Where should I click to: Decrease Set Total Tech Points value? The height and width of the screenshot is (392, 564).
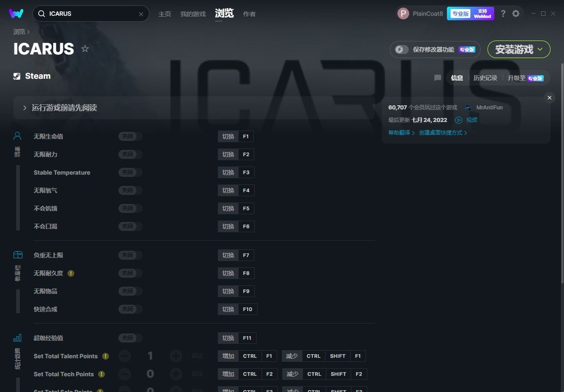(125, 374)
